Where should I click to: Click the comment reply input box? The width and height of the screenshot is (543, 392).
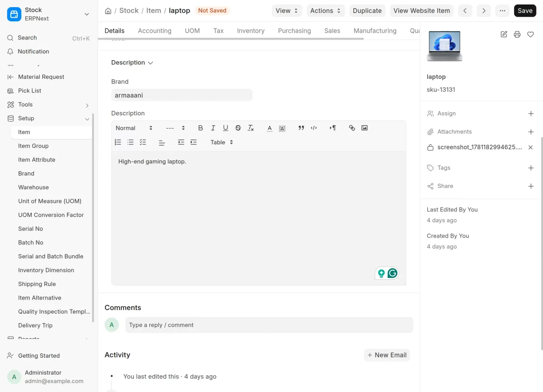pyautogui.click(x=269, y=325)
